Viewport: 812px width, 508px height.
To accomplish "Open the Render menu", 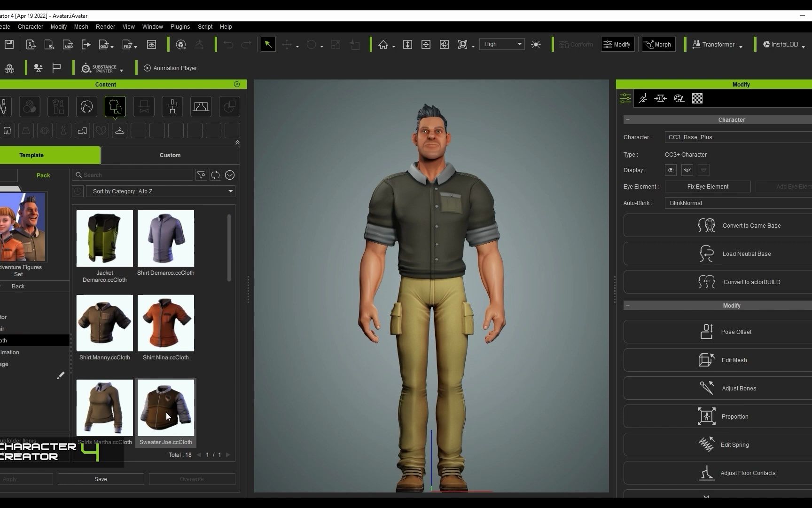I will pos(105,27).
